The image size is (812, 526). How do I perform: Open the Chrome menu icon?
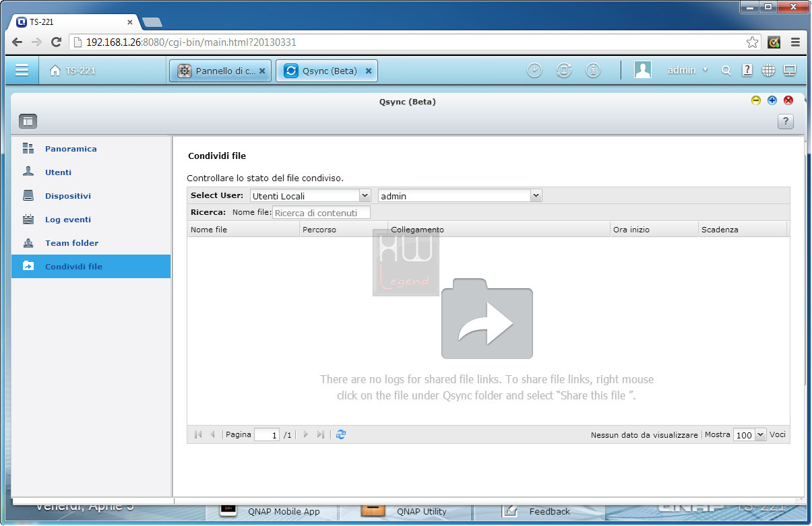click(x=795, y=42)
